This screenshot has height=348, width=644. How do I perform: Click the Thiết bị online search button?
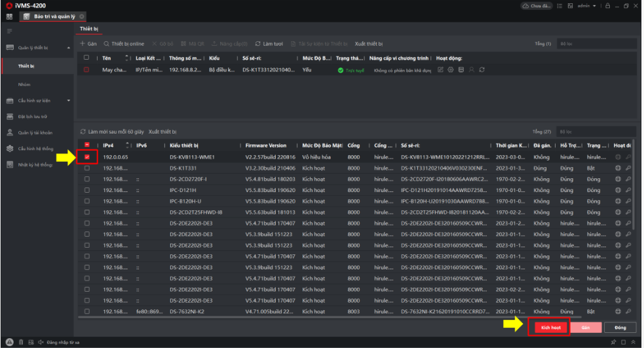tap(124, 44)
